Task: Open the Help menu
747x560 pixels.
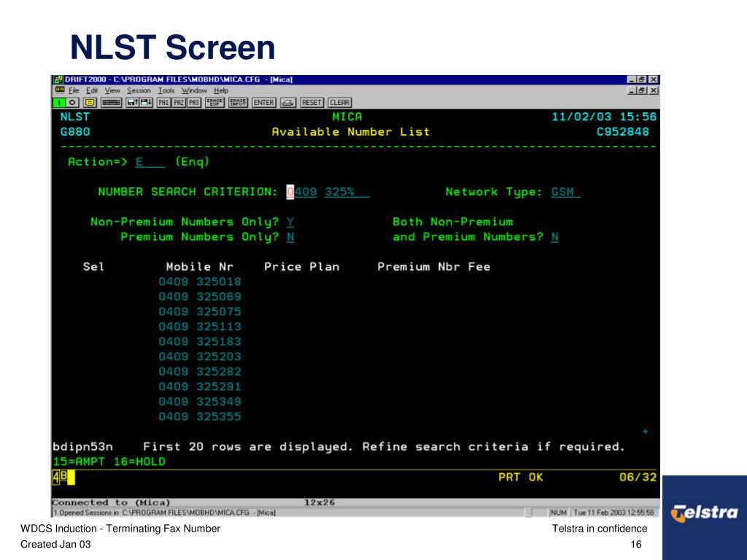Action: pos(221,90)
